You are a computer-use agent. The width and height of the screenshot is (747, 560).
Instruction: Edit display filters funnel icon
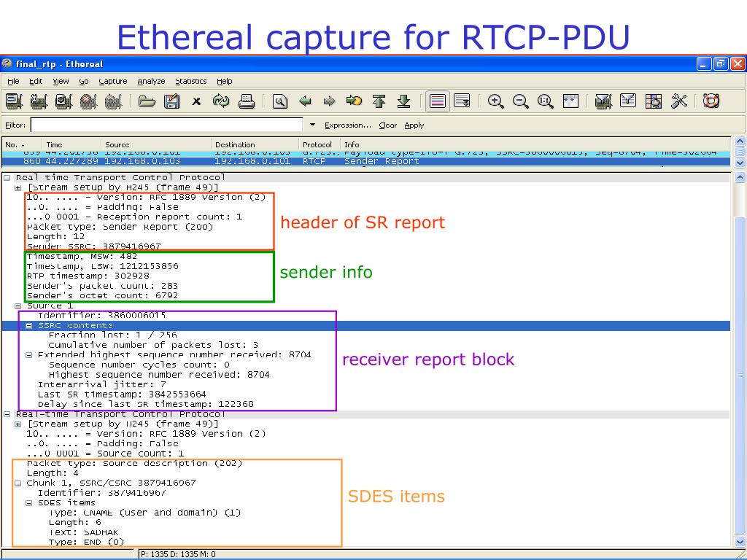628,101
